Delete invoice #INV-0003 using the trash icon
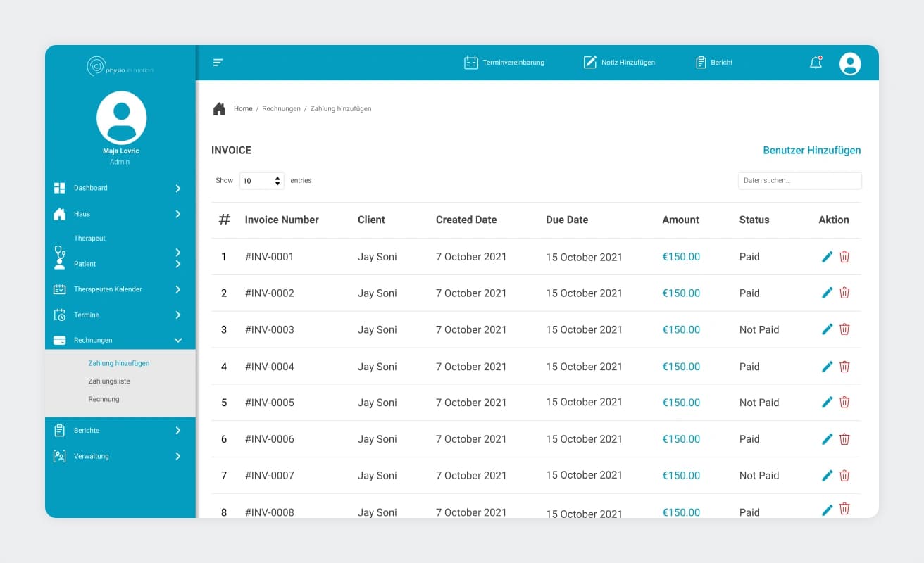The width and height of the screenshot is (924, 563). tap(844, 329)
